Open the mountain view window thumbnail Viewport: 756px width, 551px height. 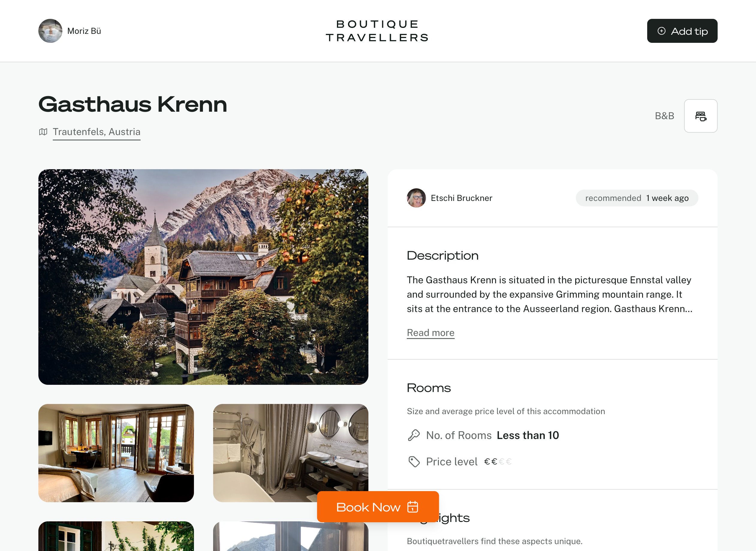pos(290,536)
